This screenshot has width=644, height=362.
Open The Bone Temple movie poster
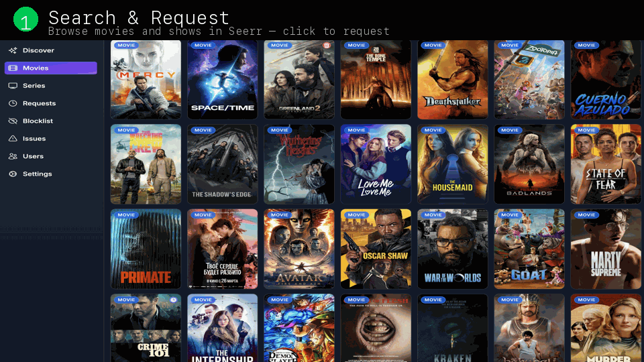pyautogui.click(x=376, y=80)
